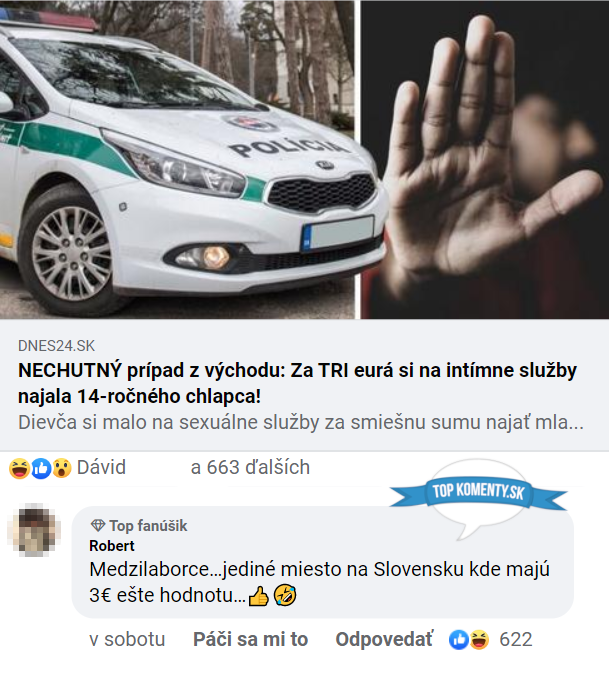Click Páči sa mi to on the comment

250,640
